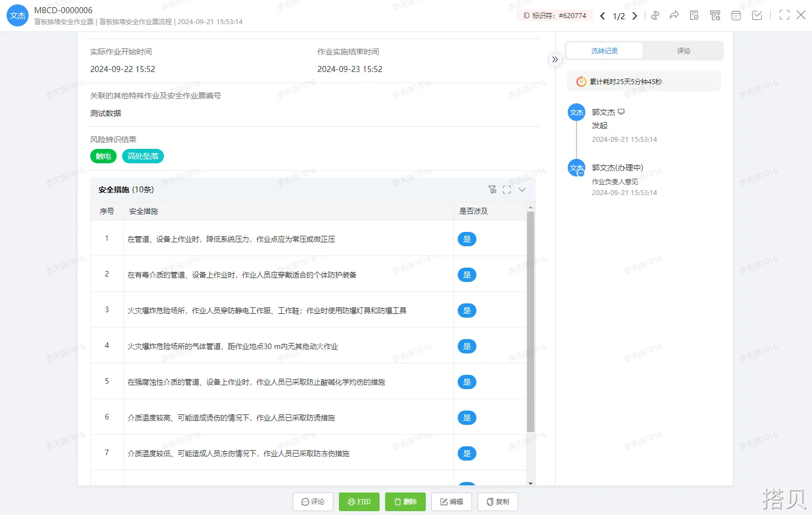Click the workflow link icon in header
Viewport: 812px width, 515px height.
pos(655,15)
